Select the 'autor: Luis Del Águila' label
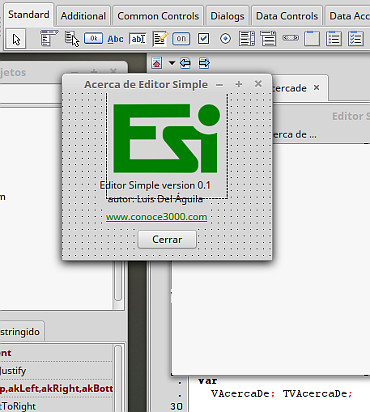The height and width of the screenshot is (412, 370). tap(155, 199)
